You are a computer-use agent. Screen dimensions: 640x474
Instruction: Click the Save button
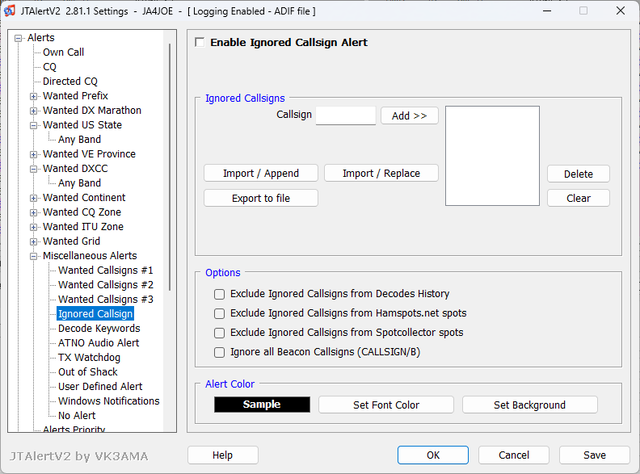tap(594, 455)
